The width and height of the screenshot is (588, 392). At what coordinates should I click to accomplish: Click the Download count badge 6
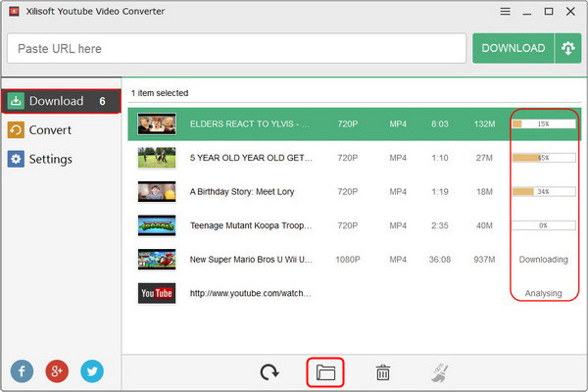pyautogui.click(x=102, y=101)
